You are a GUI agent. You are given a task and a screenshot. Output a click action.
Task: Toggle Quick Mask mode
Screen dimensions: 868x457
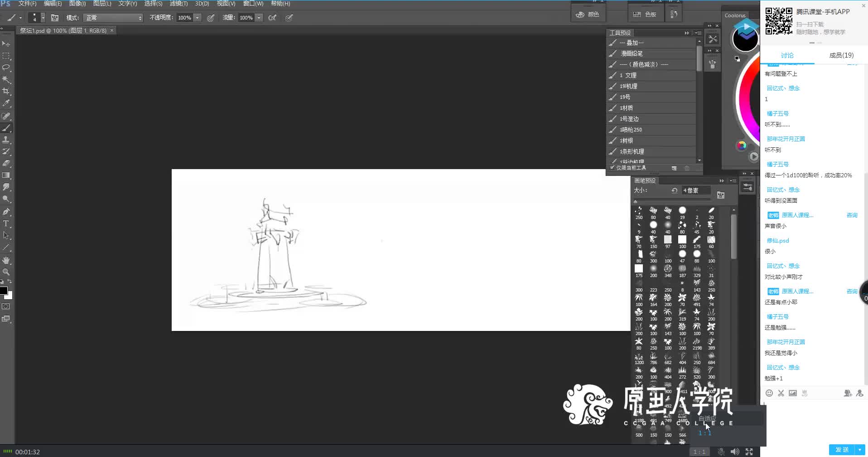pos(6,306)
